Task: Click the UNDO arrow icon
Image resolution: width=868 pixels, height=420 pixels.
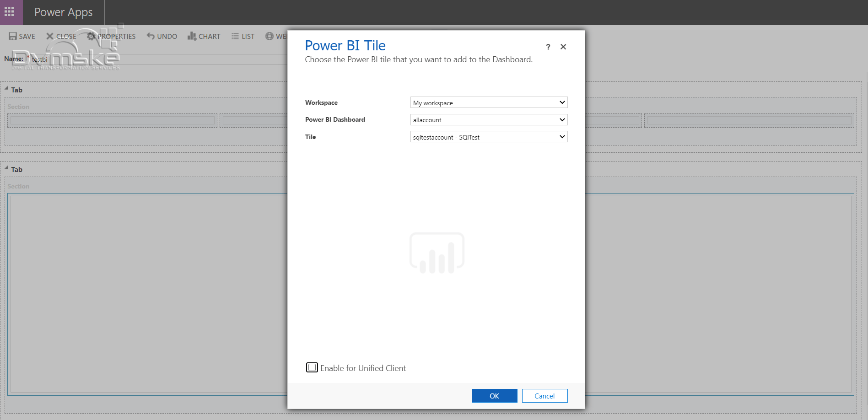Action: coord(151,36)
